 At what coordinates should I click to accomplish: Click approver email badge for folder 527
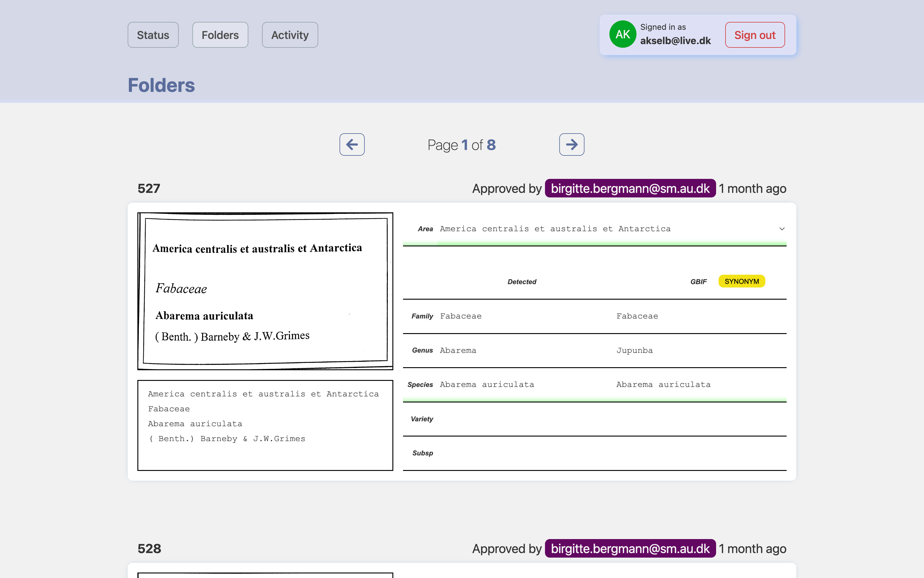pyautogui.click(x=630, y=188)
